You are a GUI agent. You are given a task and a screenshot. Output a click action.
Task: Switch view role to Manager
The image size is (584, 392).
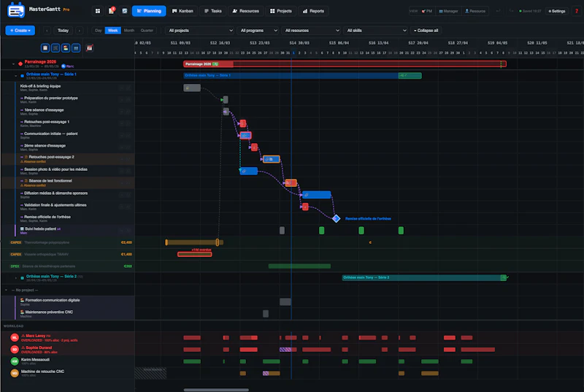[x=448, y=11]
